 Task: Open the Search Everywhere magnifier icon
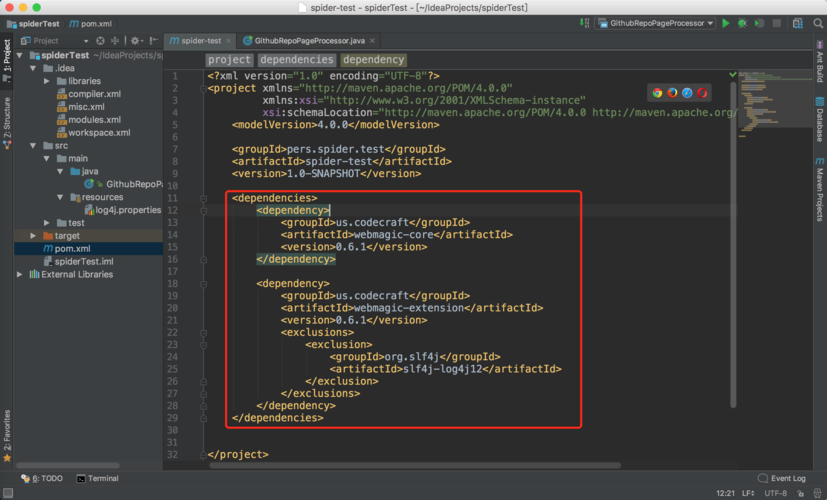pyautogui.click(x=818, y=23)
